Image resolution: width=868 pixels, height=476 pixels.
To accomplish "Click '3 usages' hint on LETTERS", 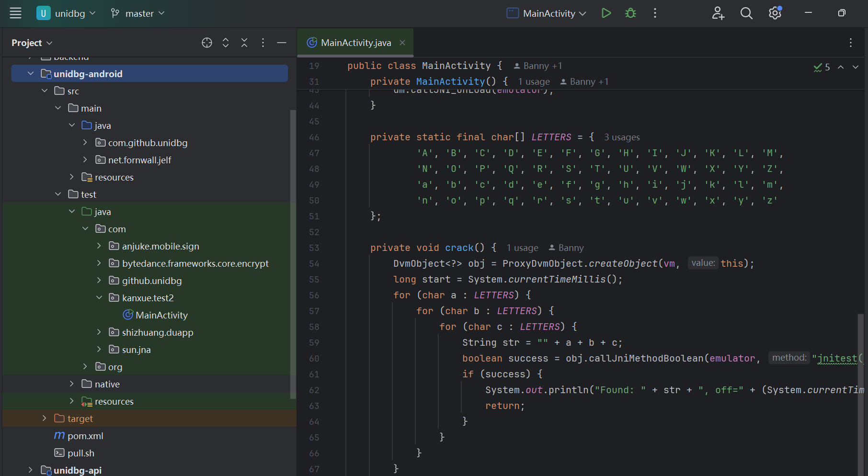I will click(x=622, y=137).
